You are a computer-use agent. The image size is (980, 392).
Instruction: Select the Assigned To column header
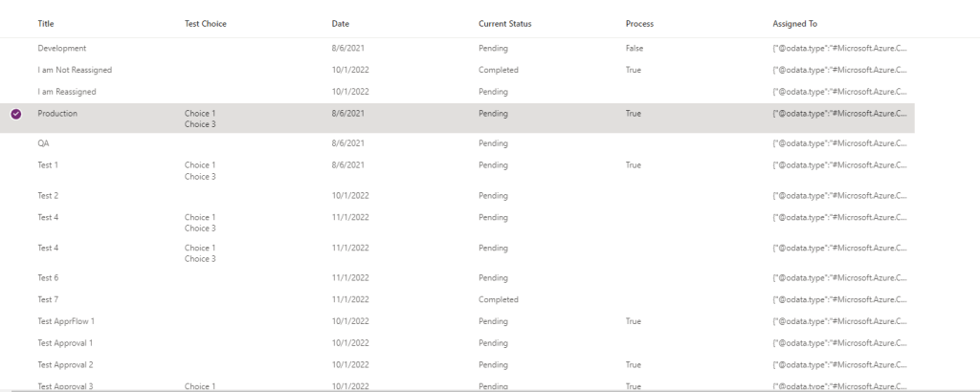794,23
